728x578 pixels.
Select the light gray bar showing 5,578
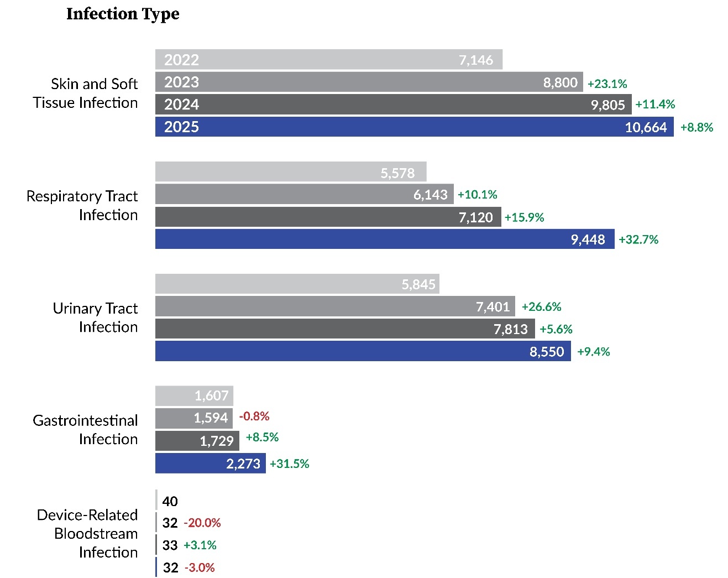(x=291, y=172)
